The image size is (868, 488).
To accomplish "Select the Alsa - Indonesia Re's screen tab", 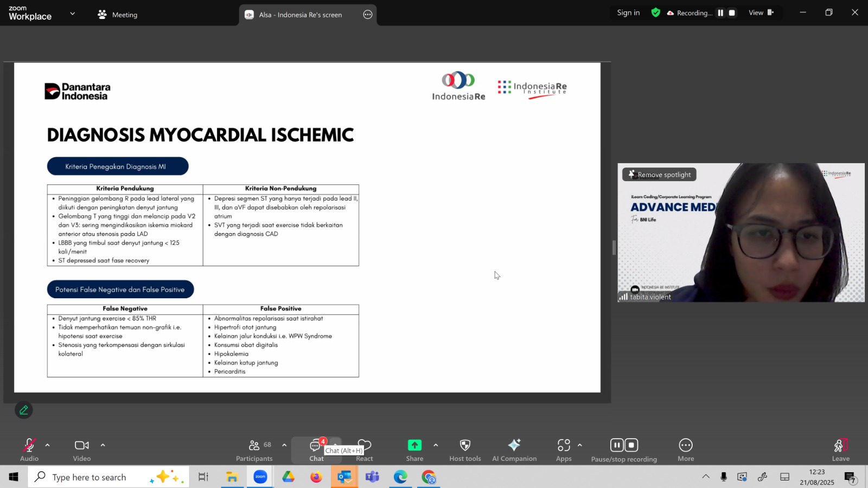I will [x=300, y=15].
